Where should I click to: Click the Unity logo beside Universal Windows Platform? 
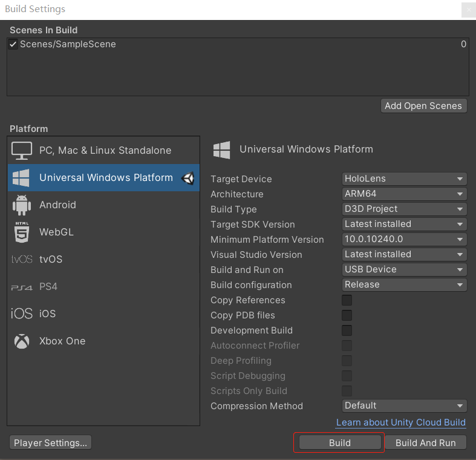[x=188, y=178]
